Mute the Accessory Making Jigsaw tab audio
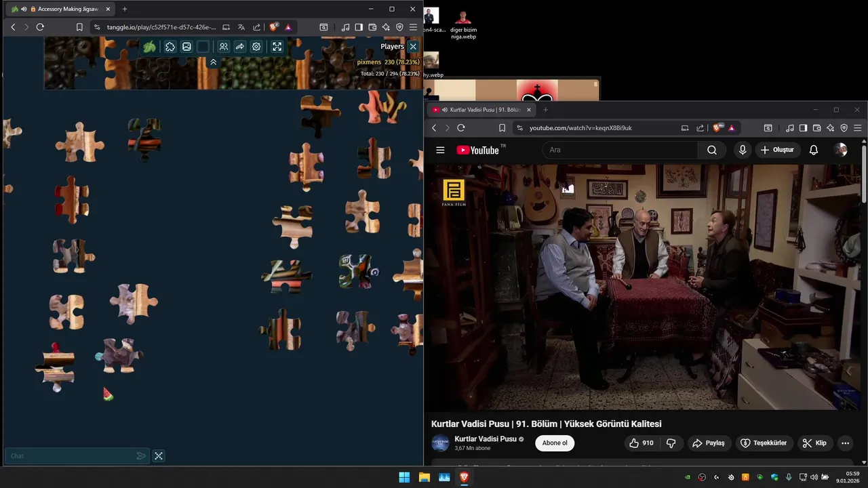 24,9
